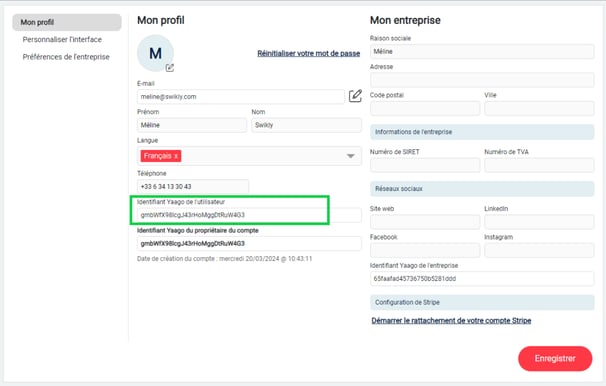Image resolution: width=606 pixels, height=386 pixels.
Task: Focus the E-mail input field
Action: pos(241,97)
